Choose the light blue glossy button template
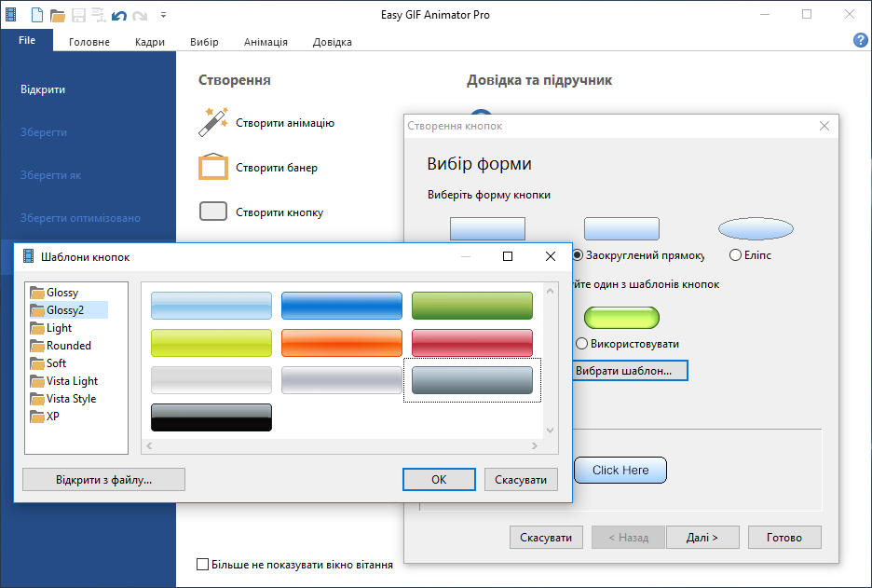This screenshot has width=872, height=588. tap(211, 306)
